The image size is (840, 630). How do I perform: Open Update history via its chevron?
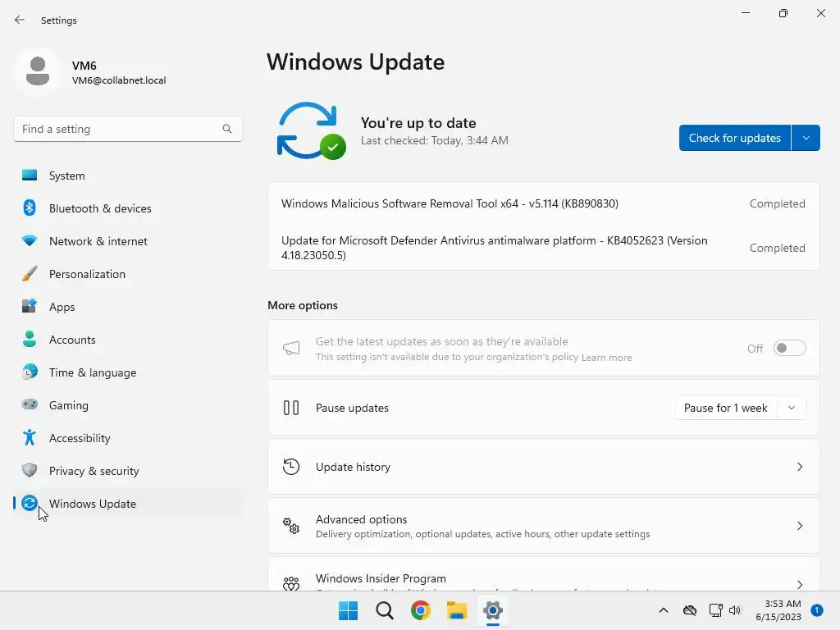tap(799, 467)
